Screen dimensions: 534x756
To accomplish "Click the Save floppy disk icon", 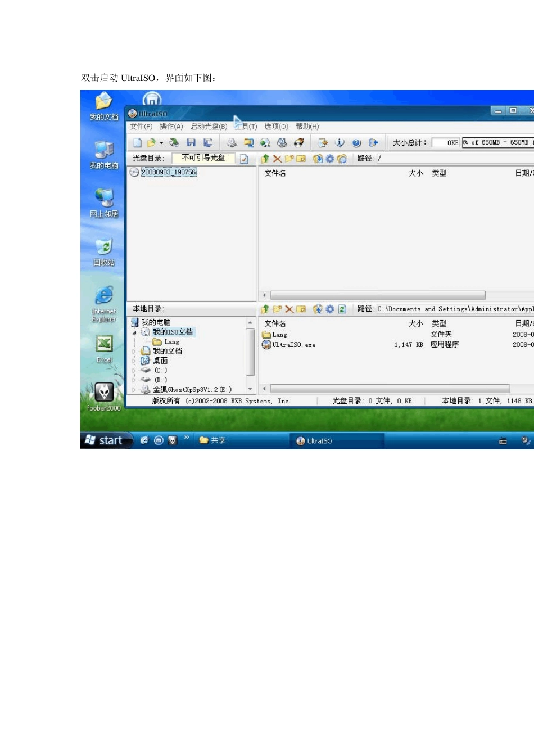I will [x=191, y=143].
